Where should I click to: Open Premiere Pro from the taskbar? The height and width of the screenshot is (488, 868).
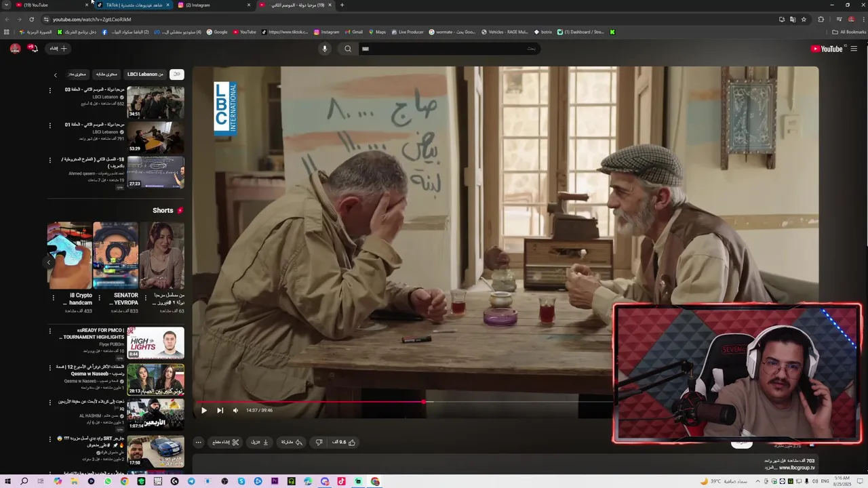(275, 481)
